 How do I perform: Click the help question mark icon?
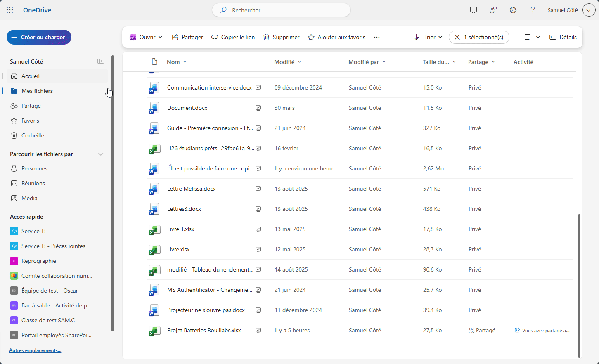pos(533,10)
